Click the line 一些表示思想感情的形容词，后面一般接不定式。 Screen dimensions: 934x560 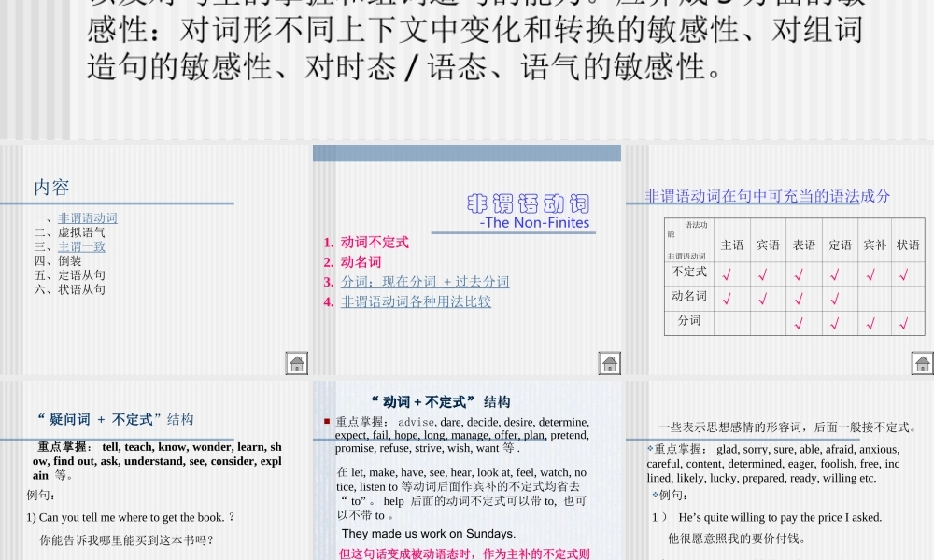[787, 427]
